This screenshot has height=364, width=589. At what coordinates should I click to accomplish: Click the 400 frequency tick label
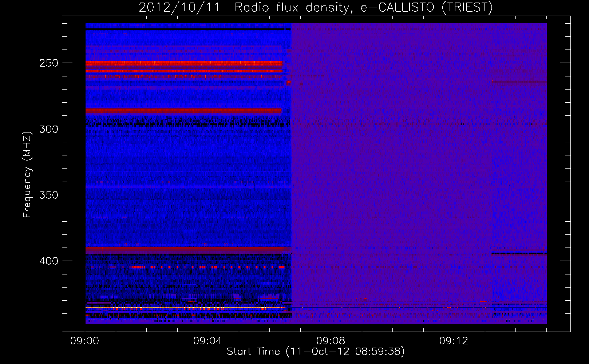point(49,261)
